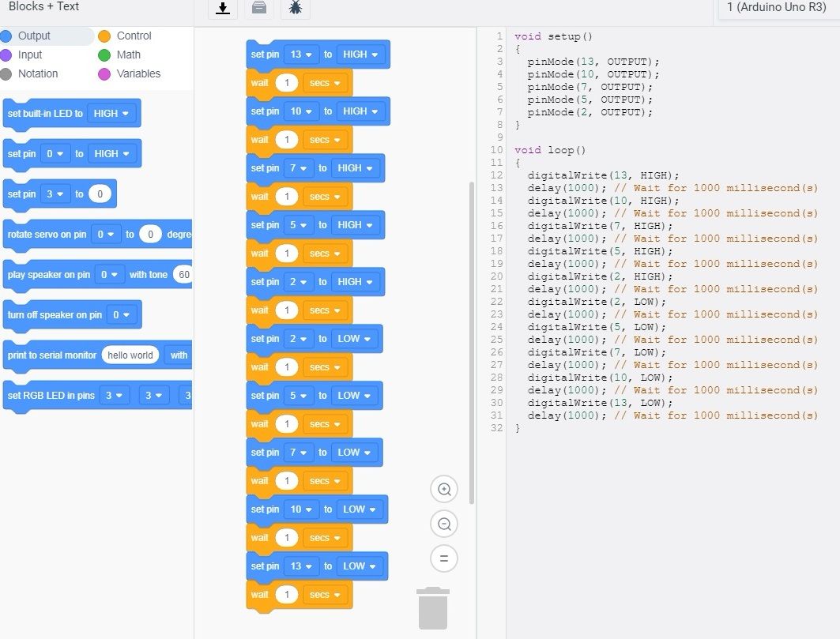Zoom out of the blocks workspace

(x=444, y=524)
